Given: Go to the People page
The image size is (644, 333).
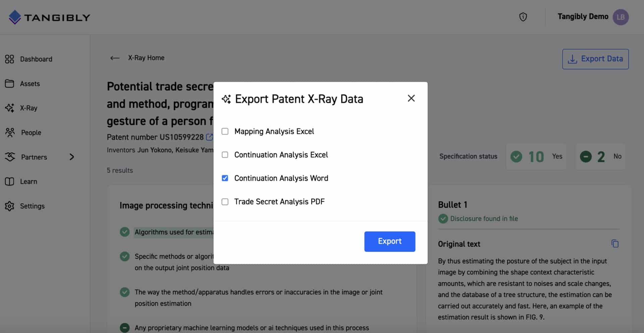Looking at the screenshot, I should [31, 132].
